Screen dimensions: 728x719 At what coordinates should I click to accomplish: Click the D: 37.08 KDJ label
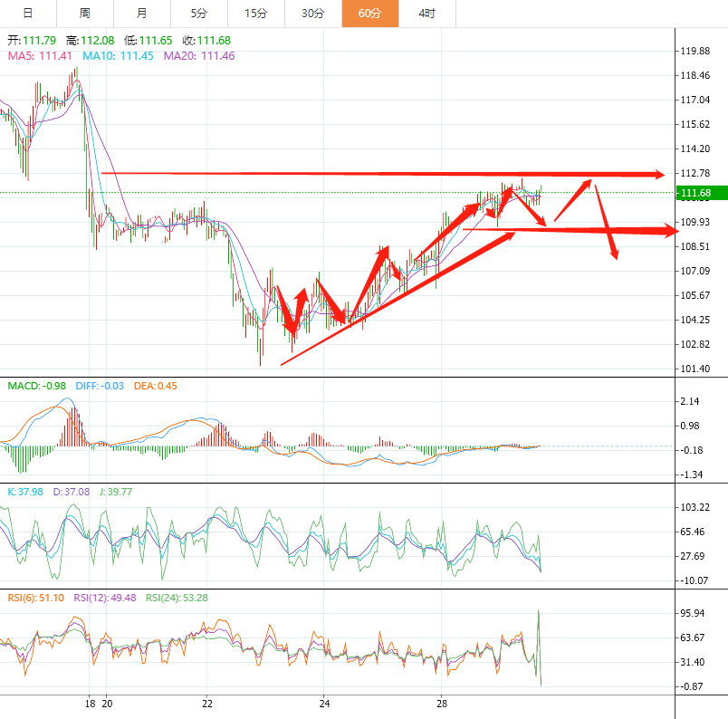[x=71, y=492]
